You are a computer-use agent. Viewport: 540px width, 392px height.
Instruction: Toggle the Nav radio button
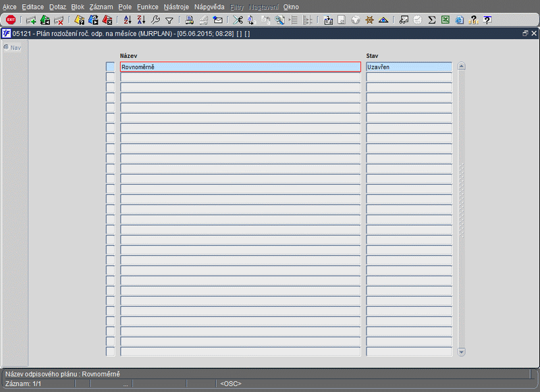pos(6,47)
